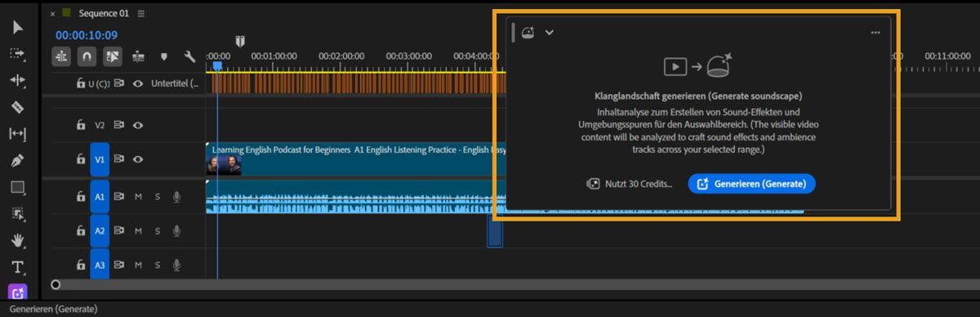The height and width of the screenshot is (317, 980).
Task: Mute track A3 with M button
Action: 138,266
